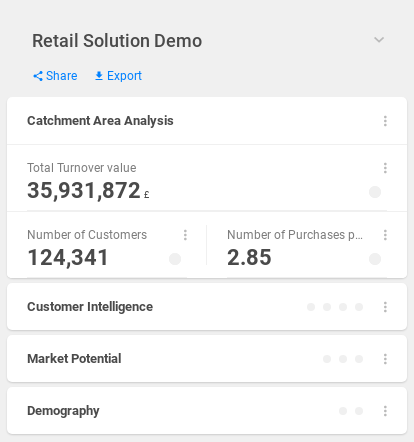Open Customer Intelligence three-dot menu
The image size is (414, 442).
coord(385,307)
